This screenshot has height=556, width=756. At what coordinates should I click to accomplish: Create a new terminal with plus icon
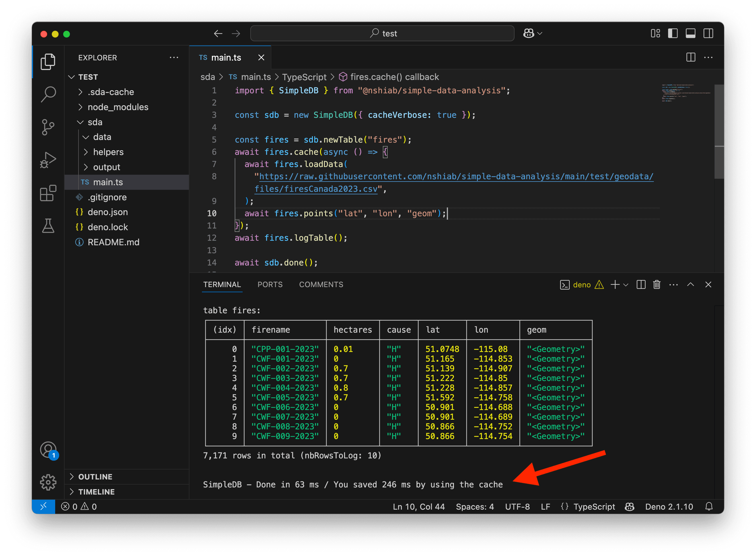click(x=615, y=285)
